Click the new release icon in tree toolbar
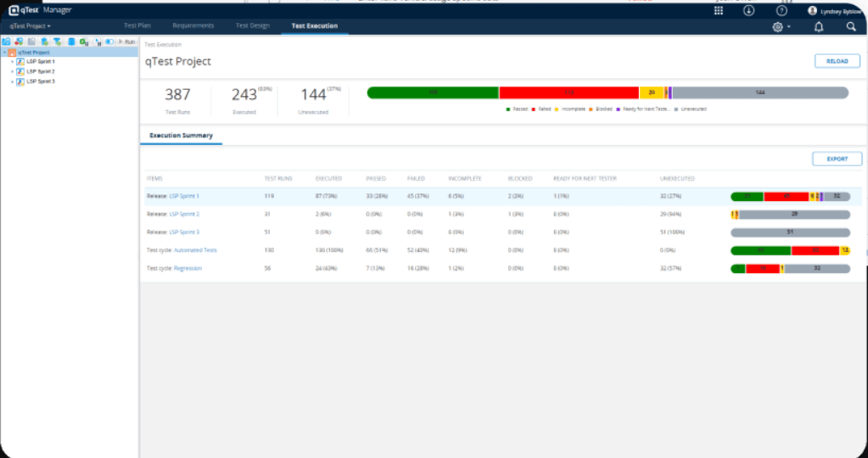Viewport: 868px width, 458px height. pos(7,42)
